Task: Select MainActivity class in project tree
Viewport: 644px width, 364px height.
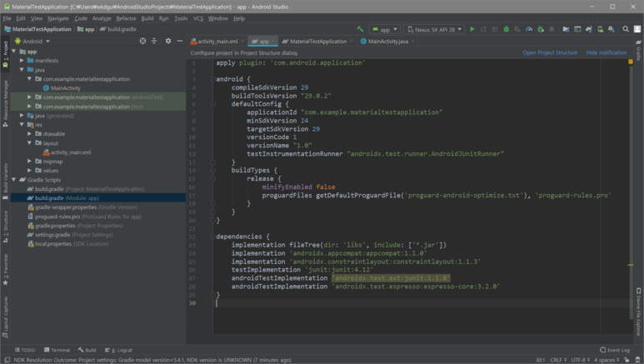Action: point(66,88)
